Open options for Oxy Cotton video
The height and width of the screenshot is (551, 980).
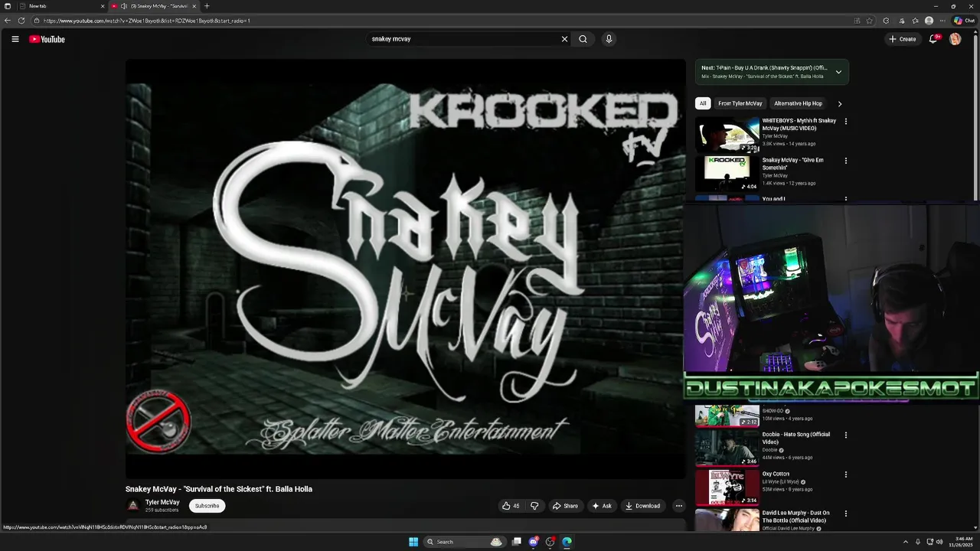point(846,474)
